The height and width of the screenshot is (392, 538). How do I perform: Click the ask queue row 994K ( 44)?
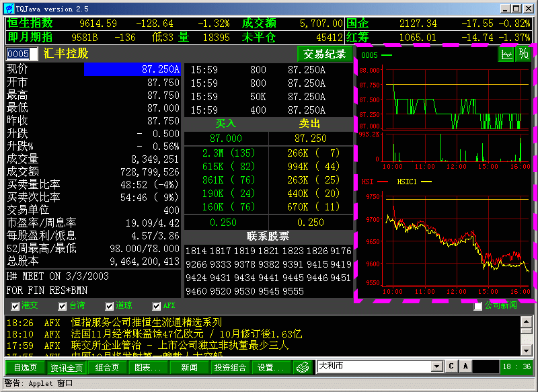pyautogui.click(x=313, y=166)
